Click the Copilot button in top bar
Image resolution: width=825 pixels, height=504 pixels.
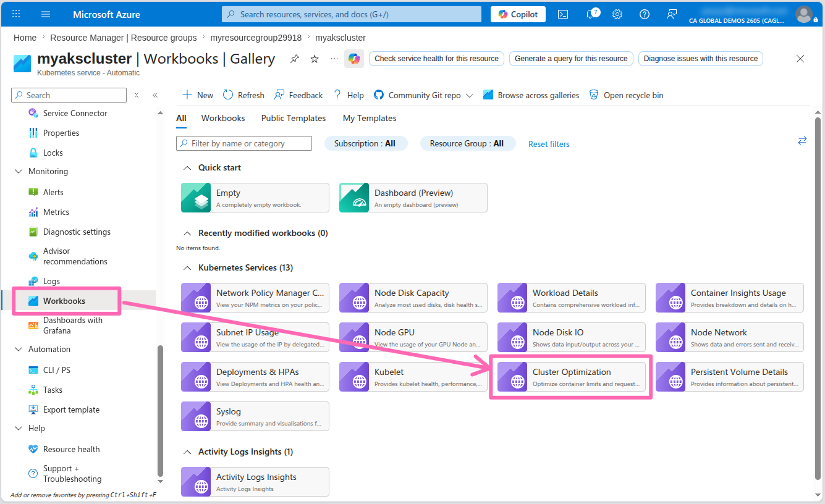518,14
